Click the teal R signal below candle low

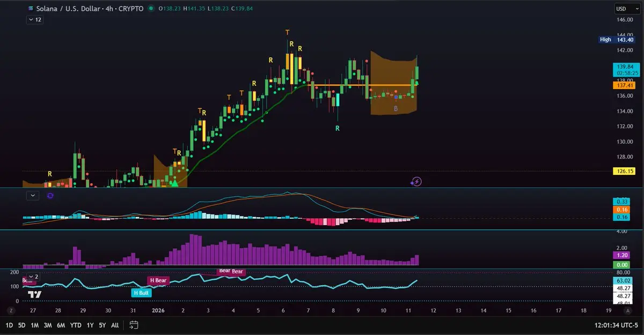338,128
